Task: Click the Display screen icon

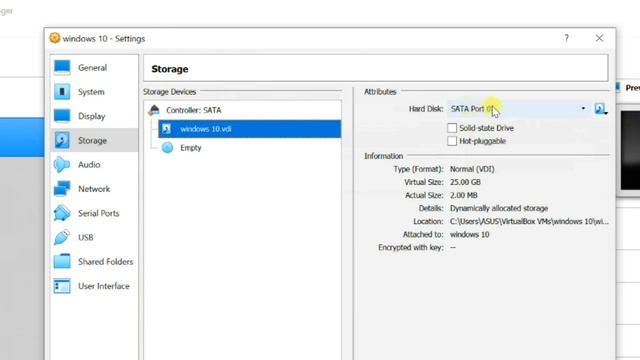Action: click(62, 116)
